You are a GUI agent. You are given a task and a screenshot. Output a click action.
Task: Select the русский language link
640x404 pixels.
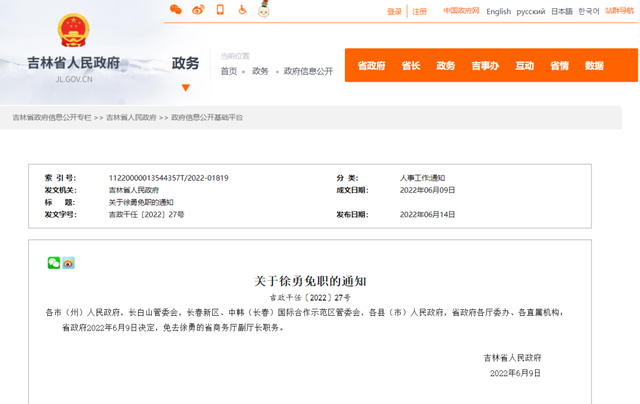(x=530, y=12)
